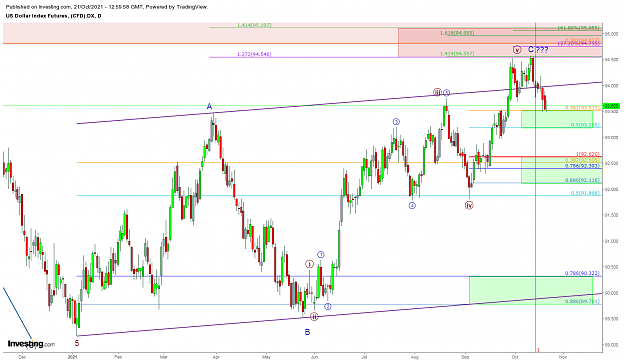Click the 'Jul' time axis label
Screen dimensions: 625x362
[x=364, y=357]
